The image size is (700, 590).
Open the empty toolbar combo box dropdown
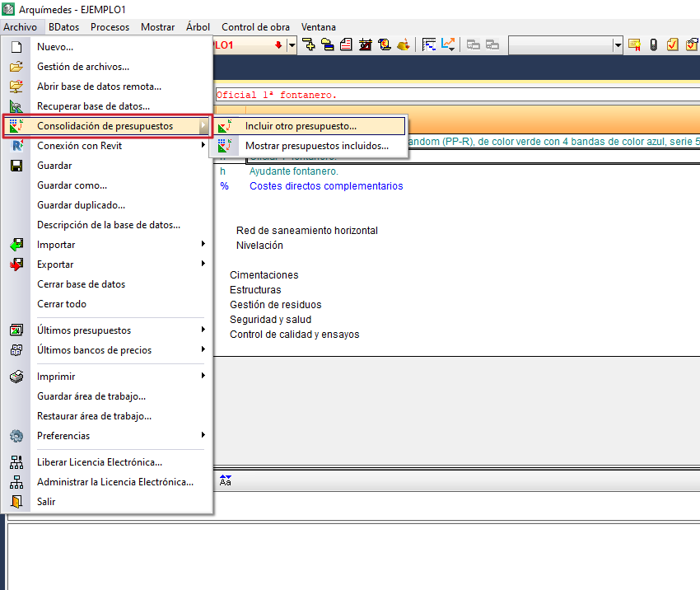click(x=618, y=44)
